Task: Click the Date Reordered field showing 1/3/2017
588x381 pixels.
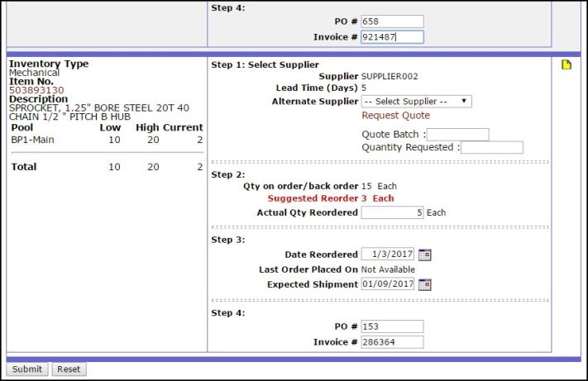Action: coord(387,254)
